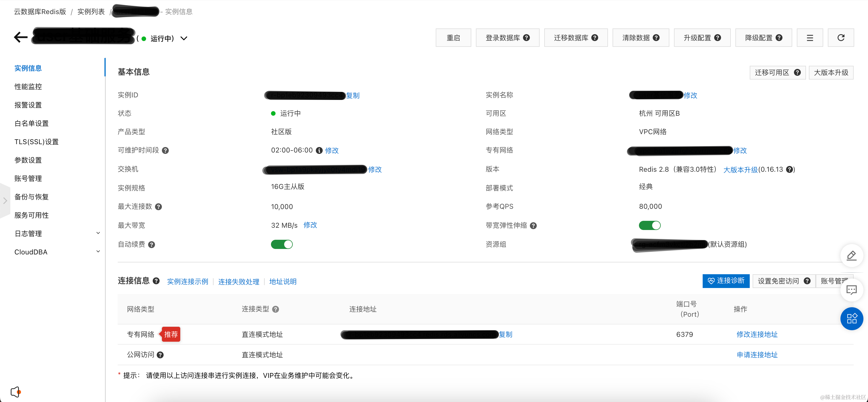Expand the CloudDBA sidebar section
This screenshot has height=402, width=868.
click(x=98, y=252)
